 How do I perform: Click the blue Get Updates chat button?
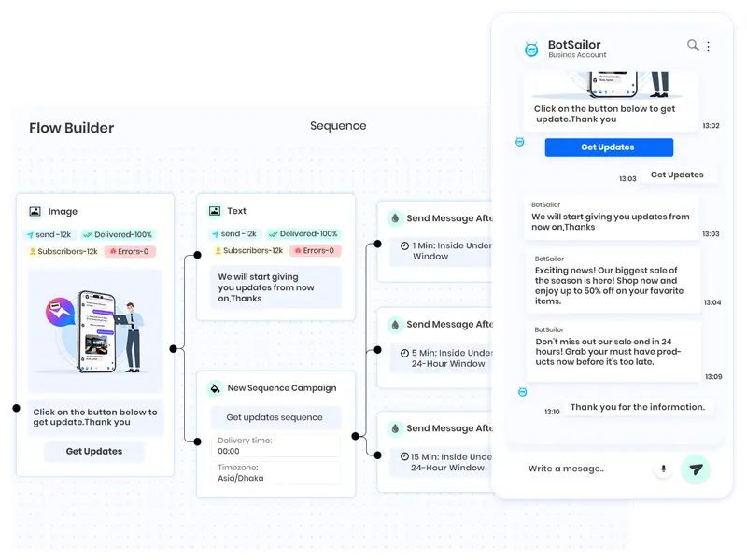point(608,147)
